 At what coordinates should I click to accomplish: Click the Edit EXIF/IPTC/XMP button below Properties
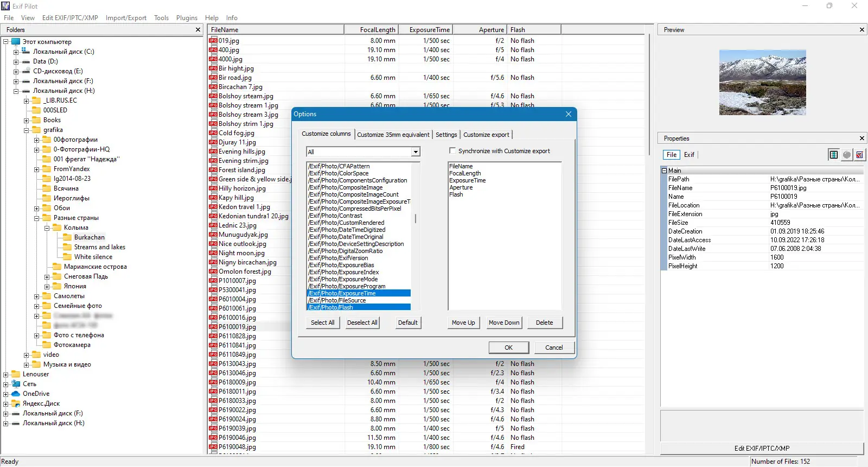point(762,449)
